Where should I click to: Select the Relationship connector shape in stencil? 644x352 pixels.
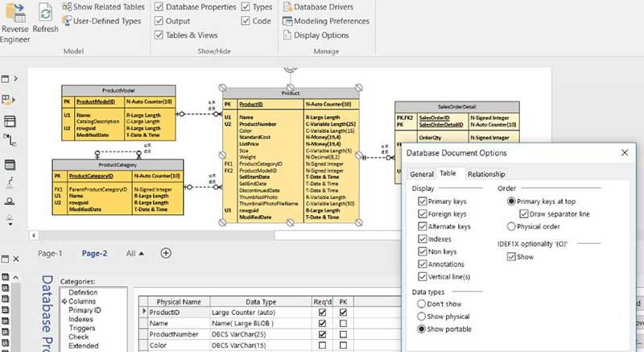coord(10,140)
